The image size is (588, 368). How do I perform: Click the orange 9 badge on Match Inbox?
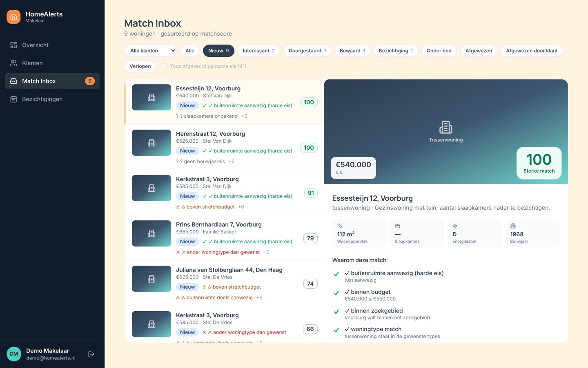(x=90, y=81)
